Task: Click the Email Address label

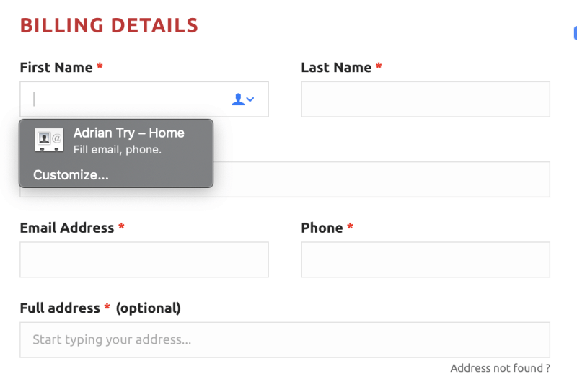Action: click(67, 228)
